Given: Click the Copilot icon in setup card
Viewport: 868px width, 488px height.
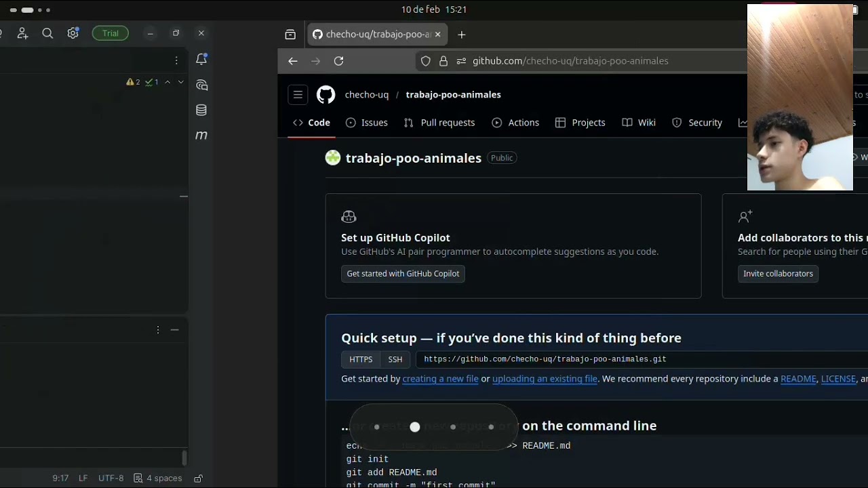Looking at the screenshot, I should click(x=349, y=217).
